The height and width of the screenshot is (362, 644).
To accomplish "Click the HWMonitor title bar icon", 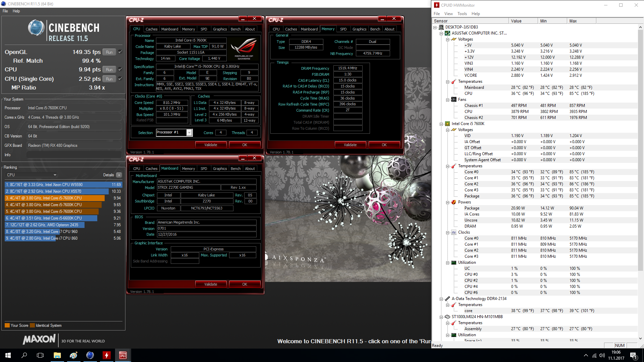I will 436,5.
